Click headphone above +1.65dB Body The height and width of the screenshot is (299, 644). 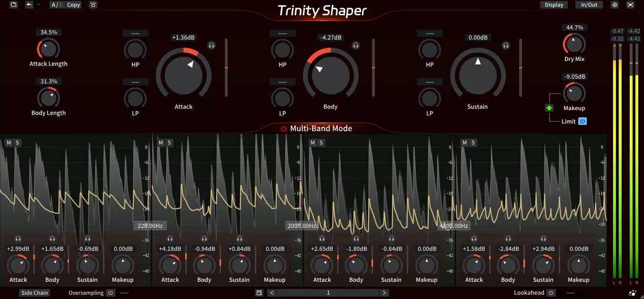pos(52,238)
